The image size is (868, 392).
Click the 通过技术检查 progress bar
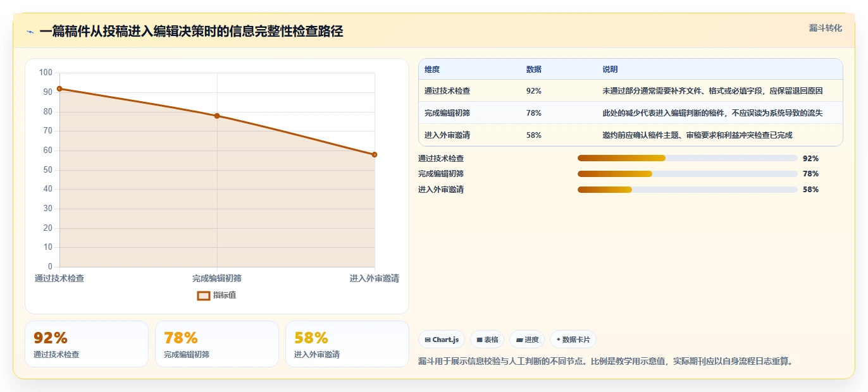[688, 158]
